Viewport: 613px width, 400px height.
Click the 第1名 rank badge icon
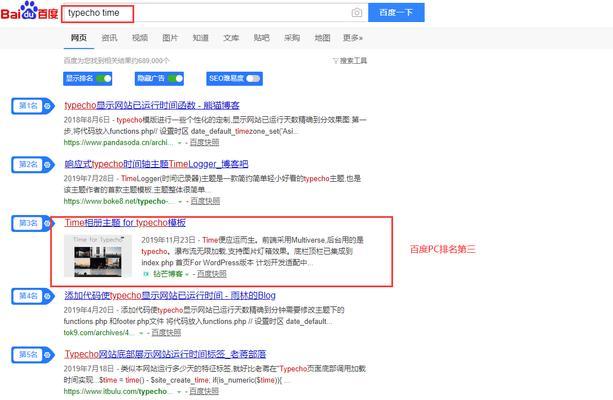click(x=47, y=106)
